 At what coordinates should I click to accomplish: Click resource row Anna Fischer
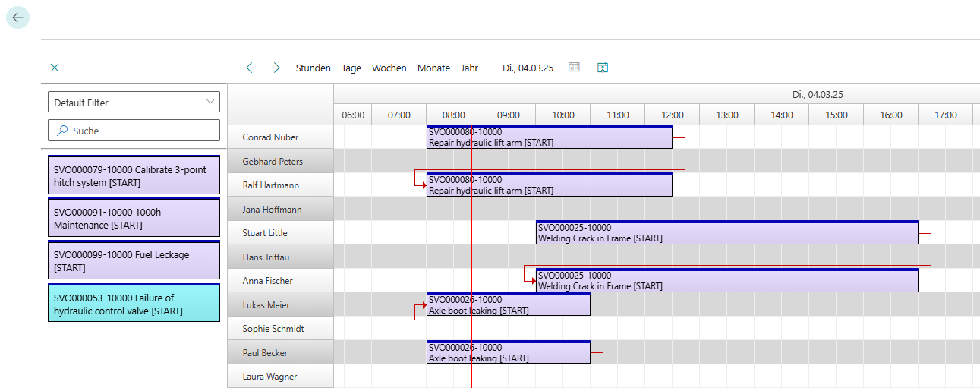pos(280,281)
